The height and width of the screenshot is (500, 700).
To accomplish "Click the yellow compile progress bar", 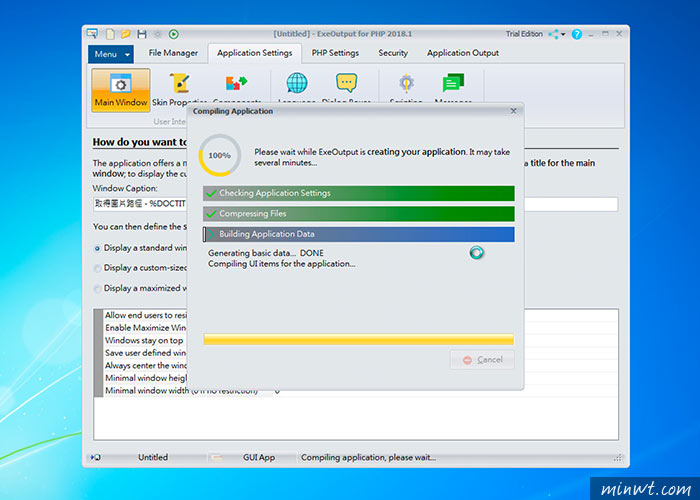I will click(x=358, y=339).
